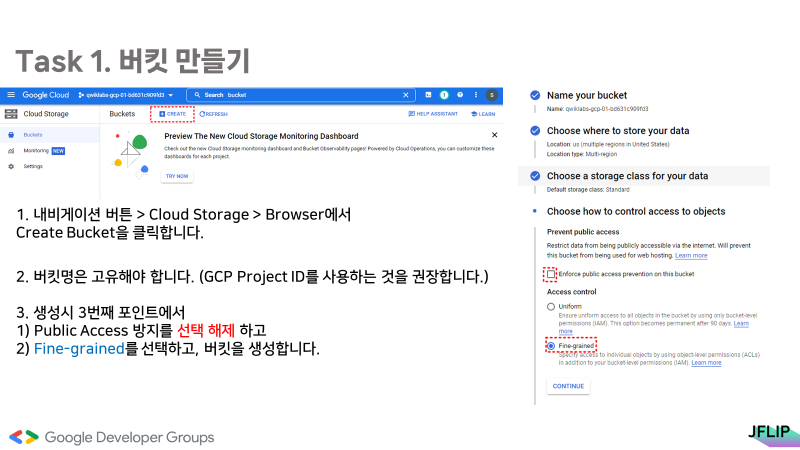Click the Monitoring chart icon
This screenshot has height=450, width=800.
pyautogui.click(x=11, y=151)
